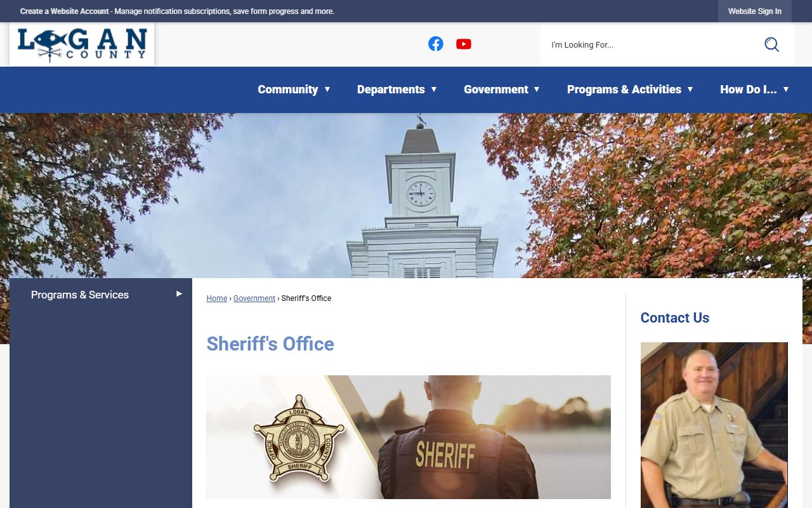
Task: Click the Logan County logo
Action: [x=82, y=44]
